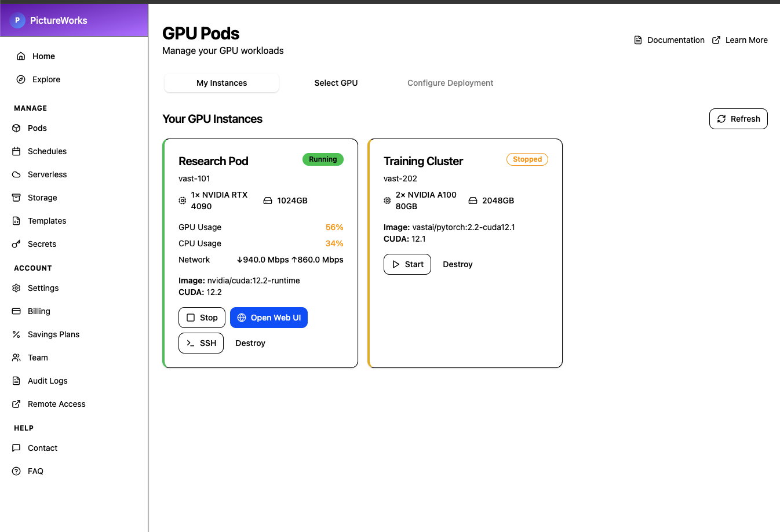Open the Remote Access external-link icon
Viewport: 780px width, 532px height.
(16, 404)
